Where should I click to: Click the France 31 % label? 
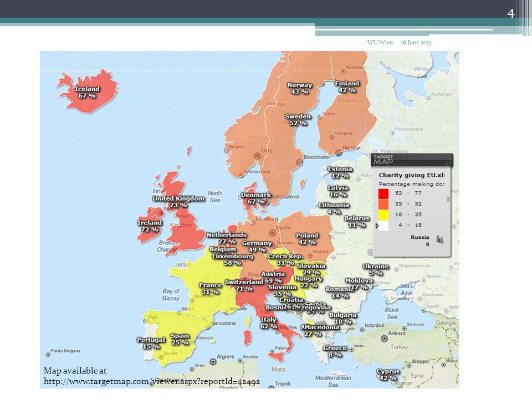click(210, 288)
